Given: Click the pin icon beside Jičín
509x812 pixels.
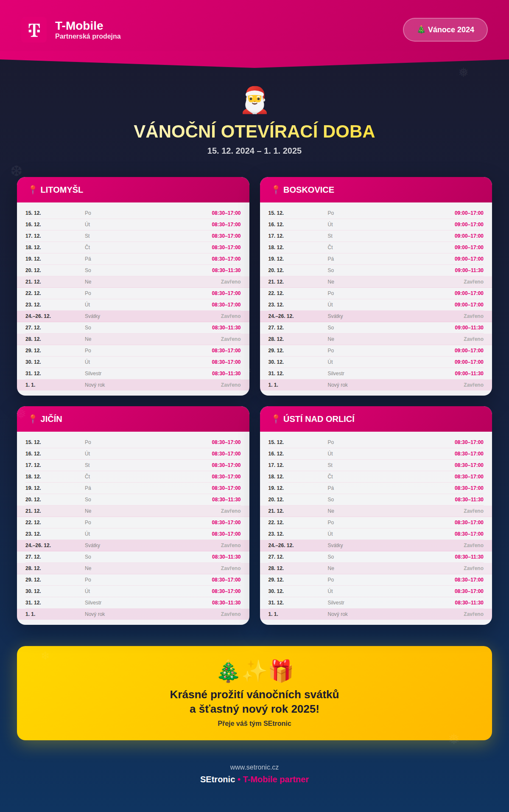Looking at the screenshot, I should click(x=33, y=419).
